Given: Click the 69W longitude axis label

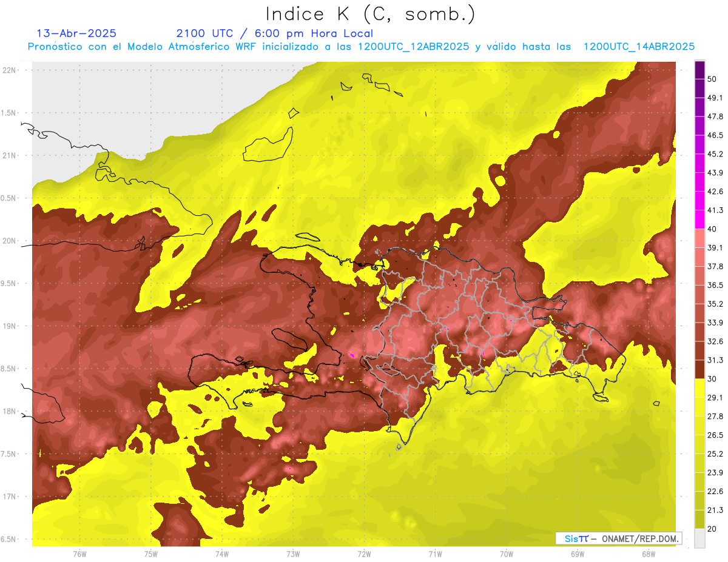Looking at the screenshot, I should point(577,554).
